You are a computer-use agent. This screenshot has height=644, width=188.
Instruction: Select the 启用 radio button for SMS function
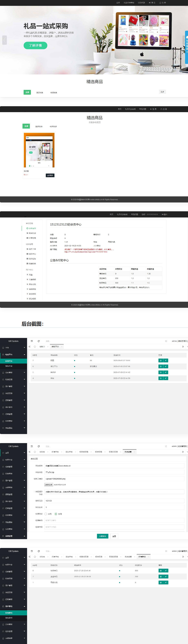(46, 514)
